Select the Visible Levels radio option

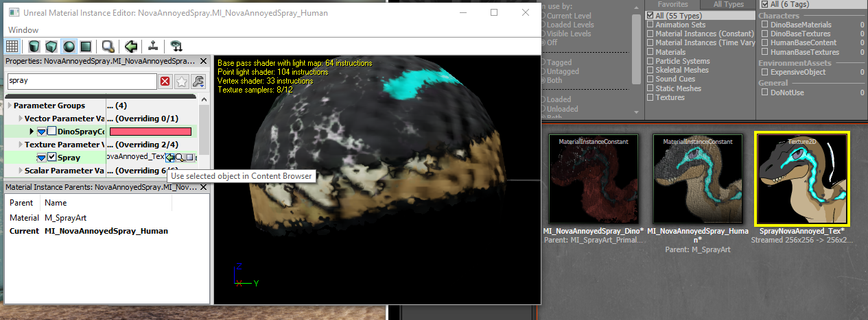tap(544, 34)
